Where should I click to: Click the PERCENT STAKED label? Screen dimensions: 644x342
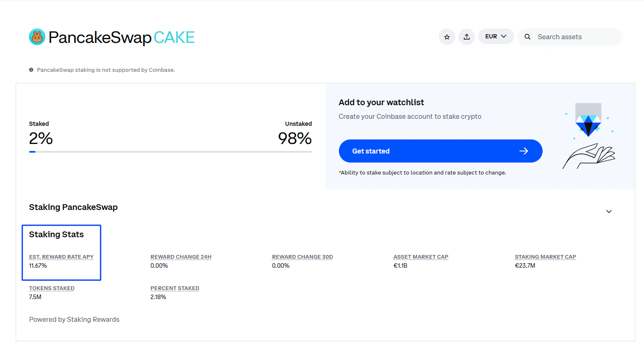point(175,288)
